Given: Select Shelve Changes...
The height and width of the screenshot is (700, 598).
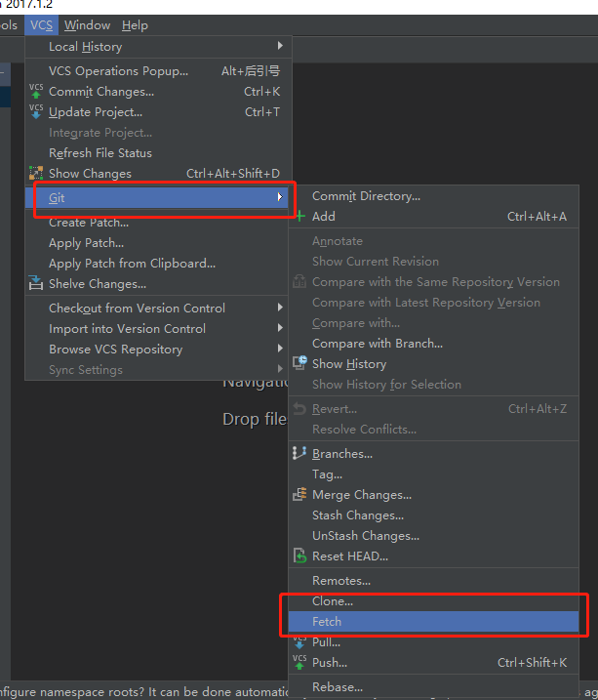Looking at the screenshot, I should tap(158, 284).
